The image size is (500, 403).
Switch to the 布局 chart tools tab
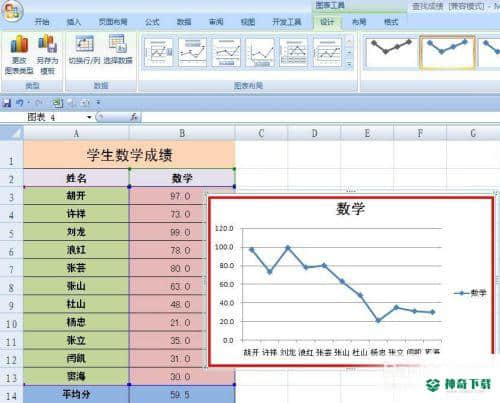pos(359,22)
